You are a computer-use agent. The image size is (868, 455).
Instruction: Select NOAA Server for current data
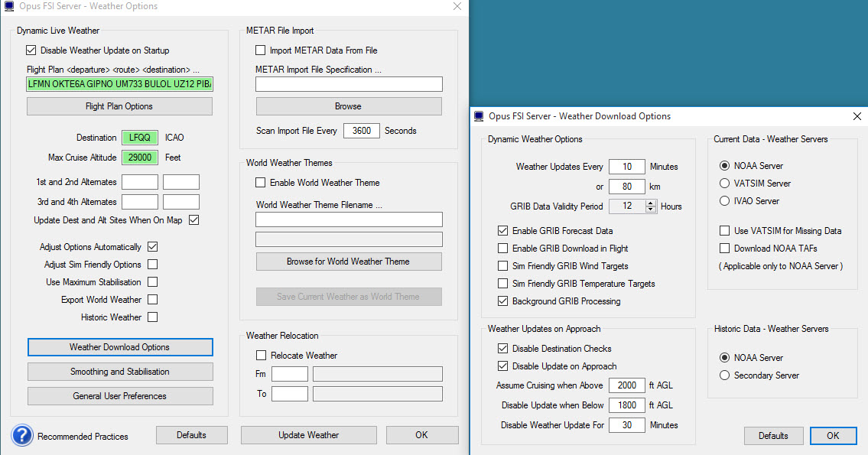click(724, 166)
